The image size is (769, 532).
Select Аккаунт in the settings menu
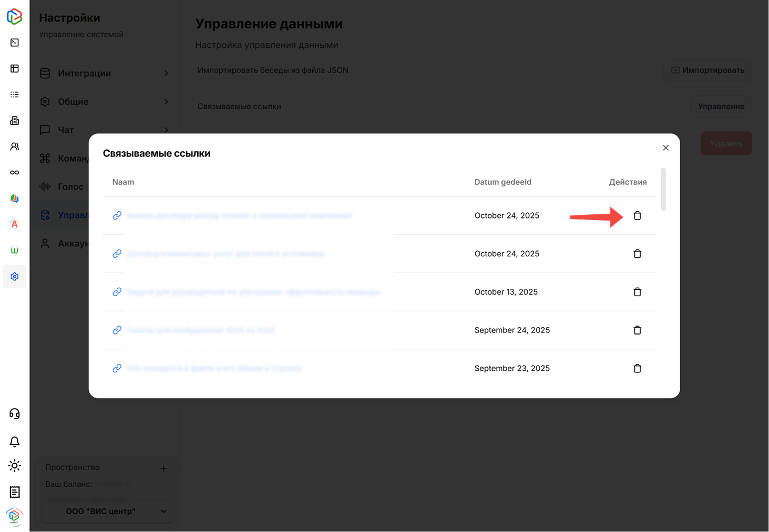click(x=74, y=243)
